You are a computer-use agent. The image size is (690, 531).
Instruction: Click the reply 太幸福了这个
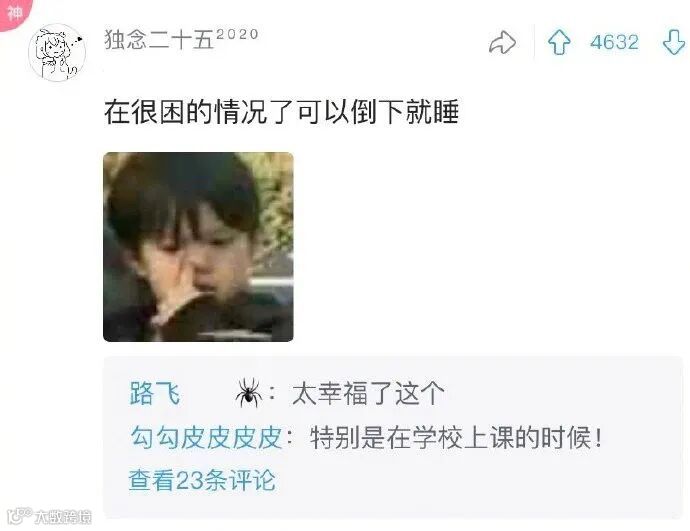368,393
